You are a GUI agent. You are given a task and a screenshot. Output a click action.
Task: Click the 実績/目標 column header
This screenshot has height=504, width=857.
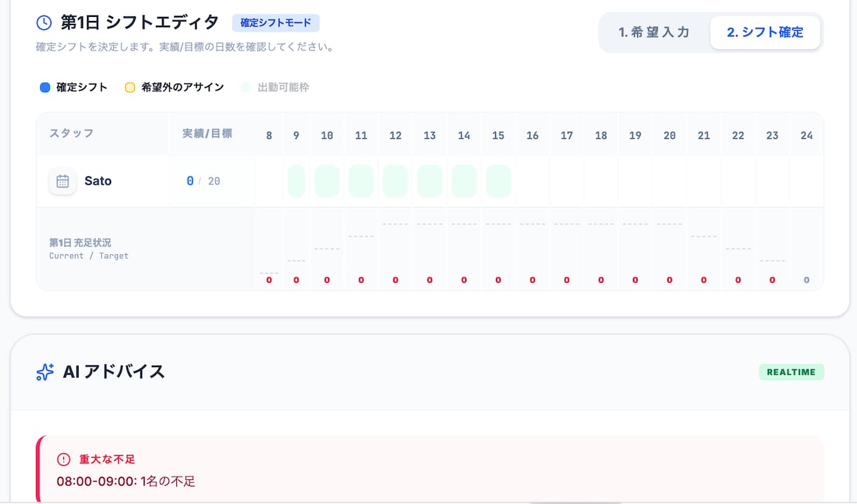[207, 133]
